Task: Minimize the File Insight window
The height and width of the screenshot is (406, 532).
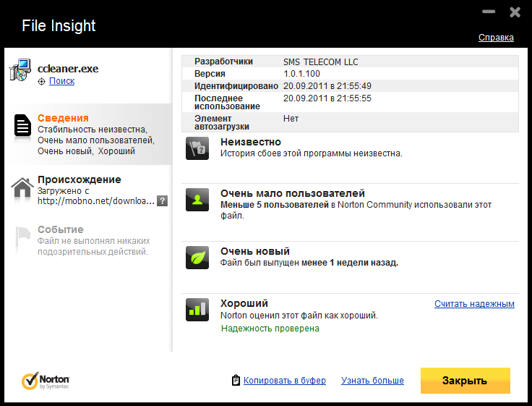Action: pyautogui.click(x=489, y=12)
